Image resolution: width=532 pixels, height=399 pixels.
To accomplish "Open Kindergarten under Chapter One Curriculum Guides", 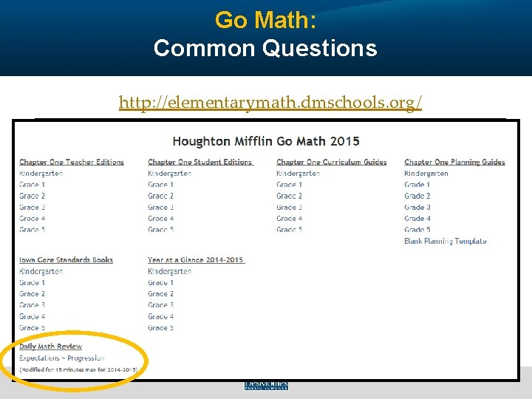I will [299, 174].
